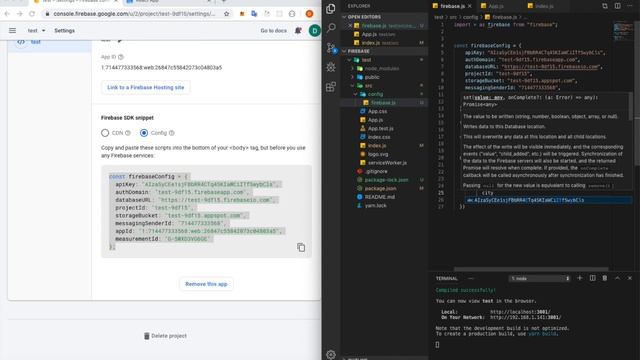The image size is (640, 360).
Task: Close the terminal panel
Action: point(630,278)
